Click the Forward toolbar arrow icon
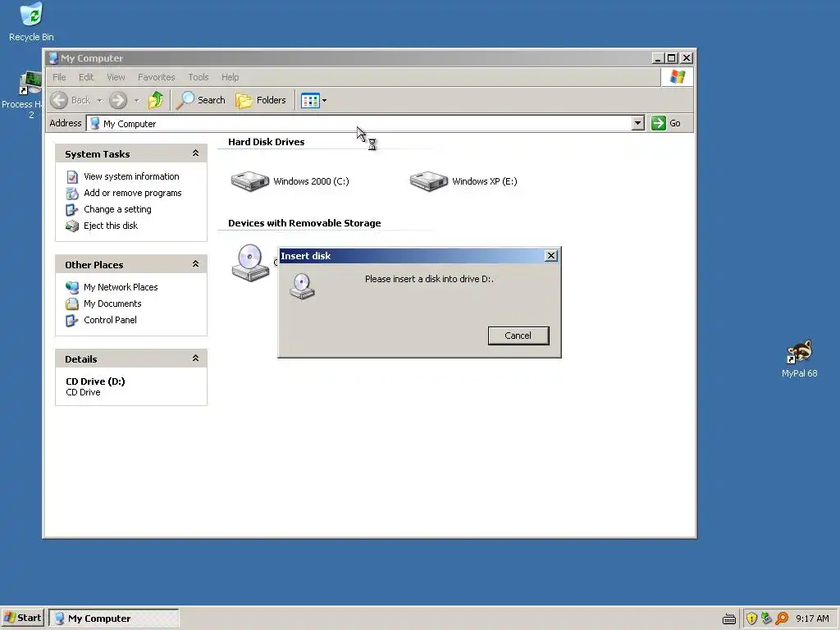 pyautogui.click(x=118, y=100)
